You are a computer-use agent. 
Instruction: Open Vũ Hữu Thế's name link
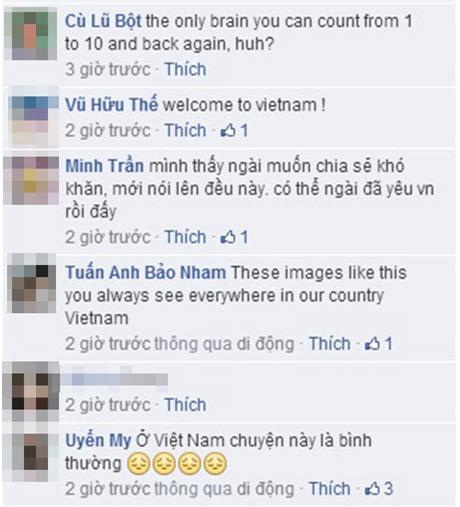point(111,105)
